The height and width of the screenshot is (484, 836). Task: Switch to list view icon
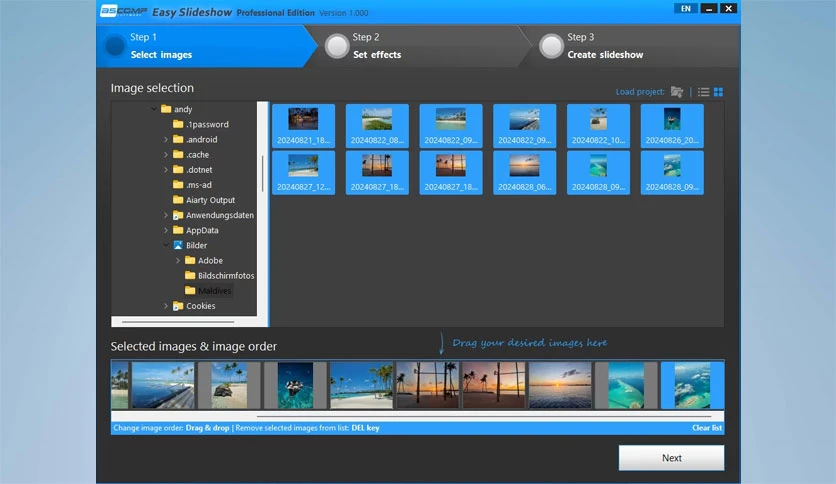tap(703, 92)
